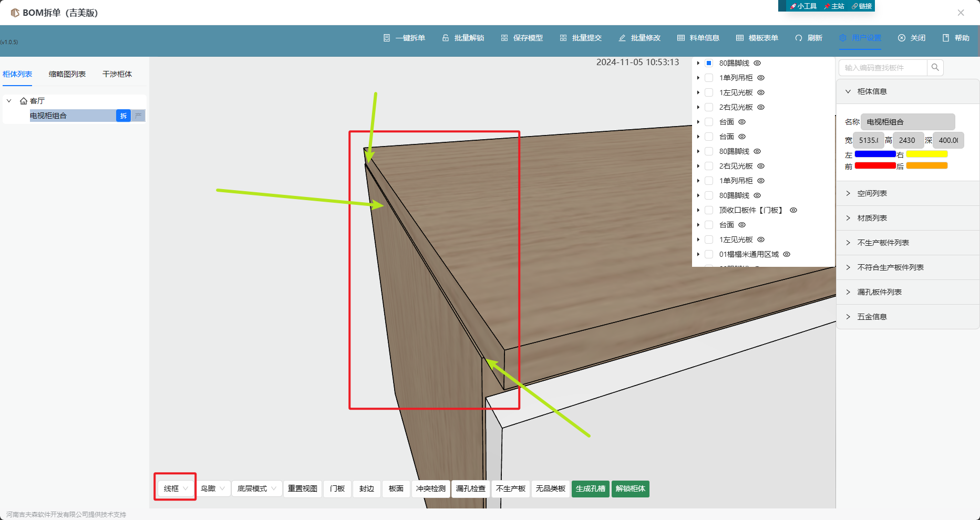
Task: Switch to the 缩略图列表 tab
Action: [67, 74]
